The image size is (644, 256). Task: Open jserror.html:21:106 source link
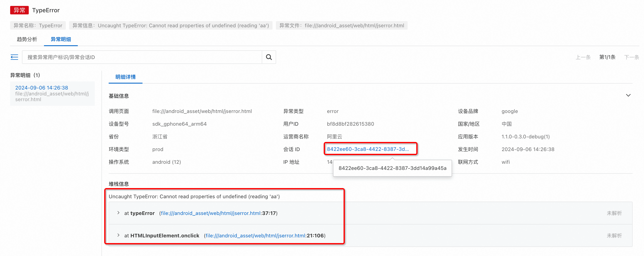point(255,236)
